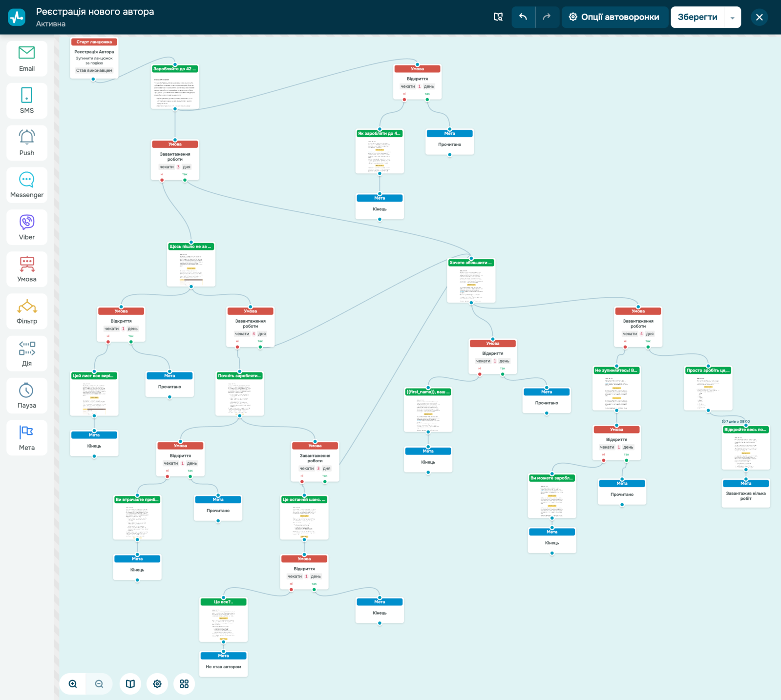Select the Email block in sidebar
The width and height of the screenshot is (781, 700).
point(27,59)
